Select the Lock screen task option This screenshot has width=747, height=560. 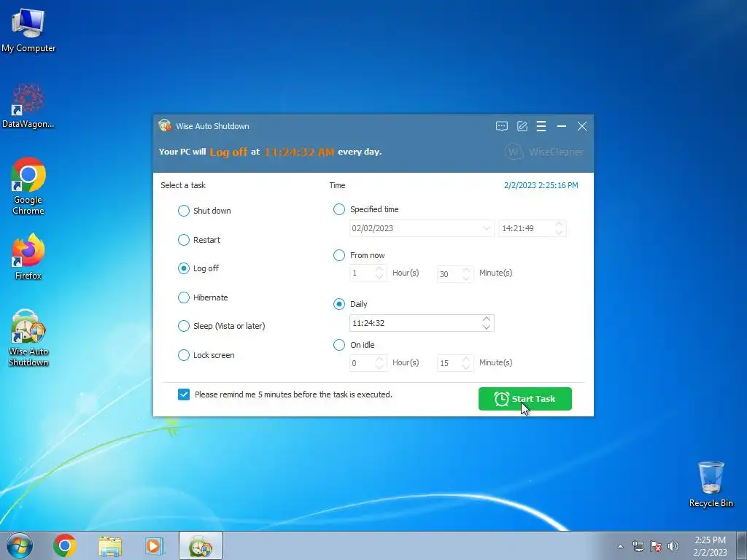[x=206, y=355]
